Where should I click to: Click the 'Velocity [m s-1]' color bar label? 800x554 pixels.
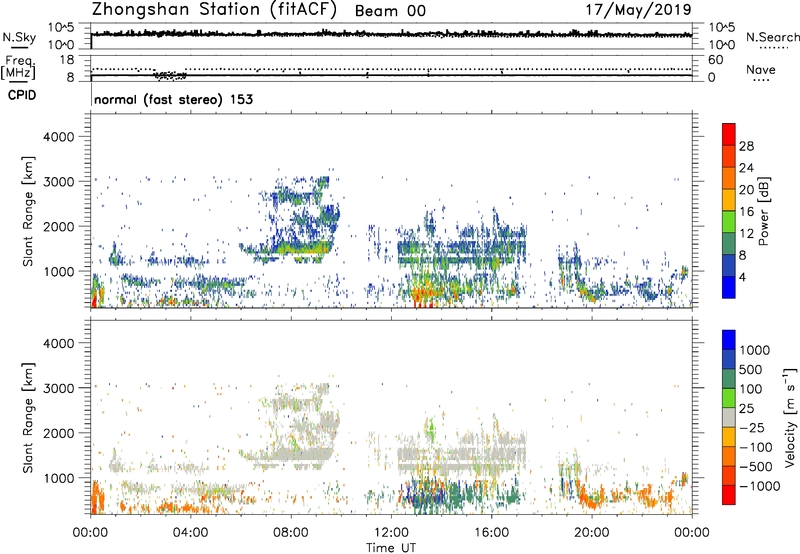pyautogui.click(x=790, y=417)
